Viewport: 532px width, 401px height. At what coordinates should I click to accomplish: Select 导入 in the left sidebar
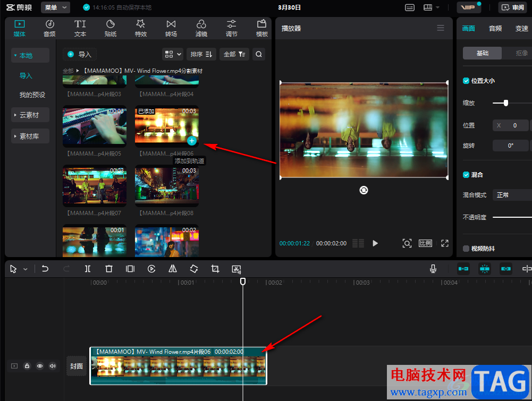(26, 75)
